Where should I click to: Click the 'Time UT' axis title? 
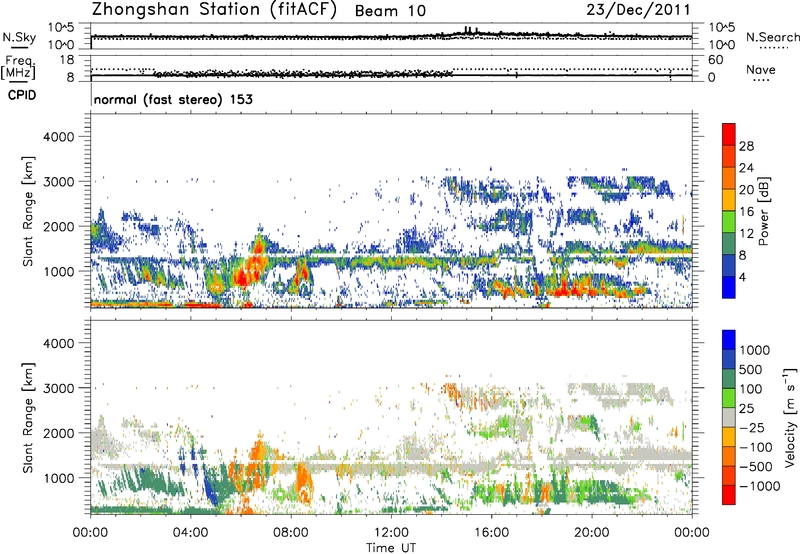[x=391, y=548]
